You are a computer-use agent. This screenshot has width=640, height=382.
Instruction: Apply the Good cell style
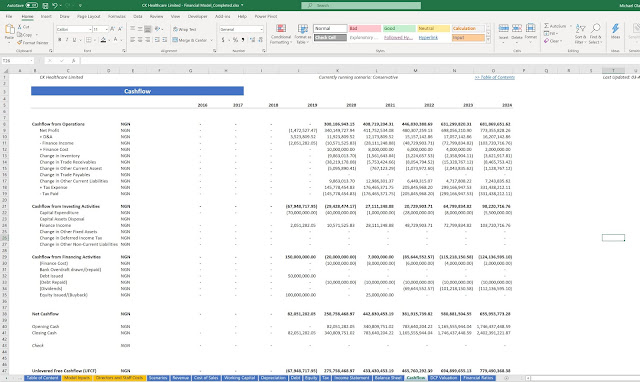[399, 29]
